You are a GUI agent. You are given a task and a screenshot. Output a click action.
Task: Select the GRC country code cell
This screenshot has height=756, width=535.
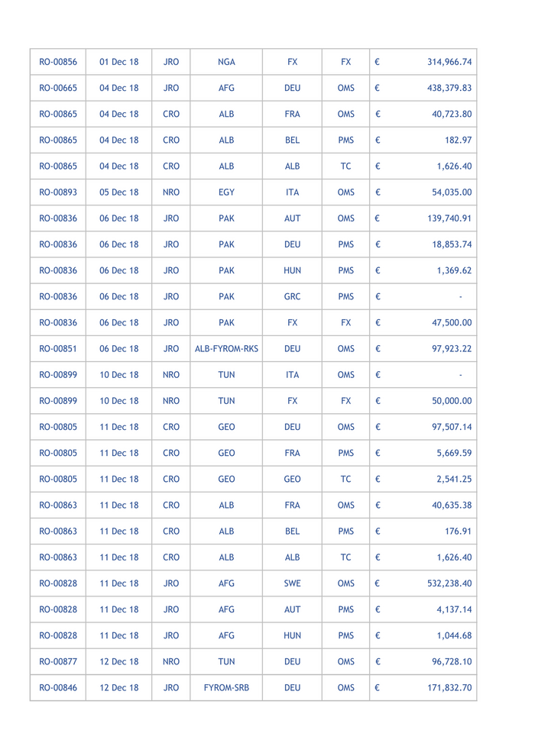[x=292, y=296]
